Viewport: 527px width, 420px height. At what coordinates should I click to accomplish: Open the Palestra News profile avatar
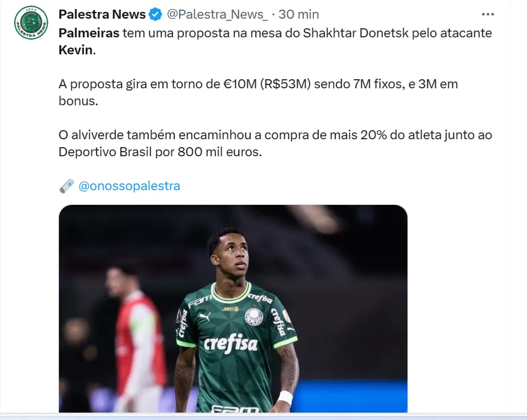tap(31, 23)
